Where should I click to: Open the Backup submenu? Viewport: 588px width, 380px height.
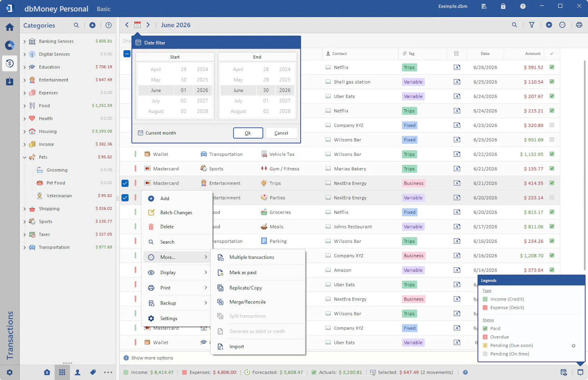pyautogui.click(x=177, y=303)
